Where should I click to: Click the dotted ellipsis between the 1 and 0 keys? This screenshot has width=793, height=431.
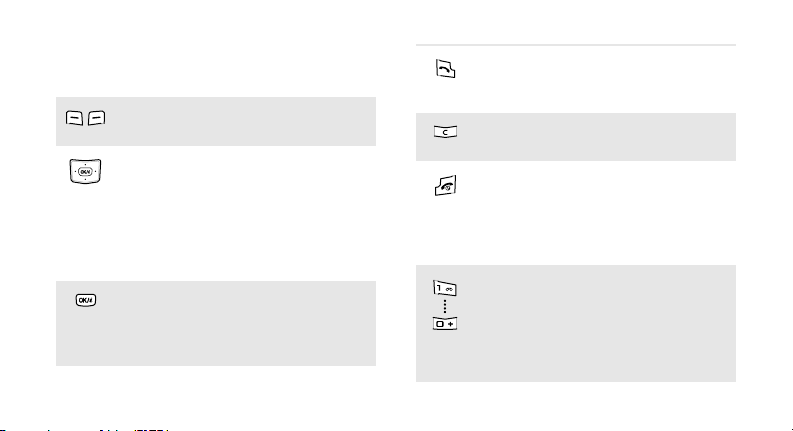[445, 307]
